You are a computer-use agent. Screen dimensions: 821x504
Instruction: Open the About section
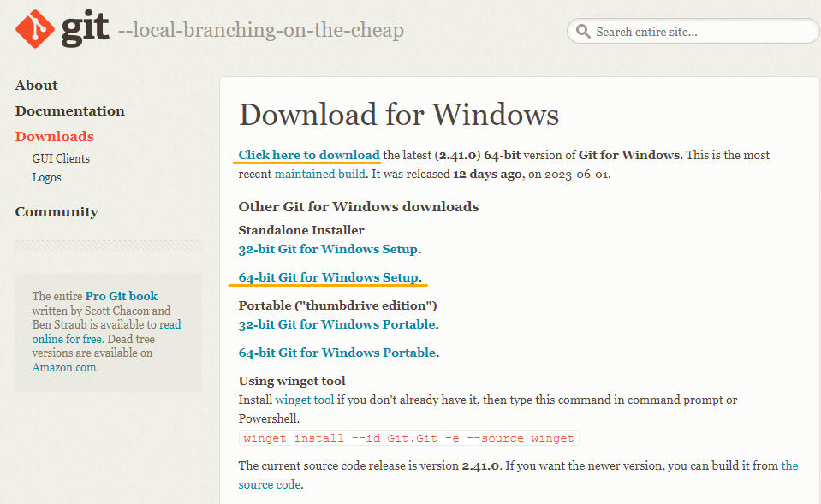pos(36,85)
